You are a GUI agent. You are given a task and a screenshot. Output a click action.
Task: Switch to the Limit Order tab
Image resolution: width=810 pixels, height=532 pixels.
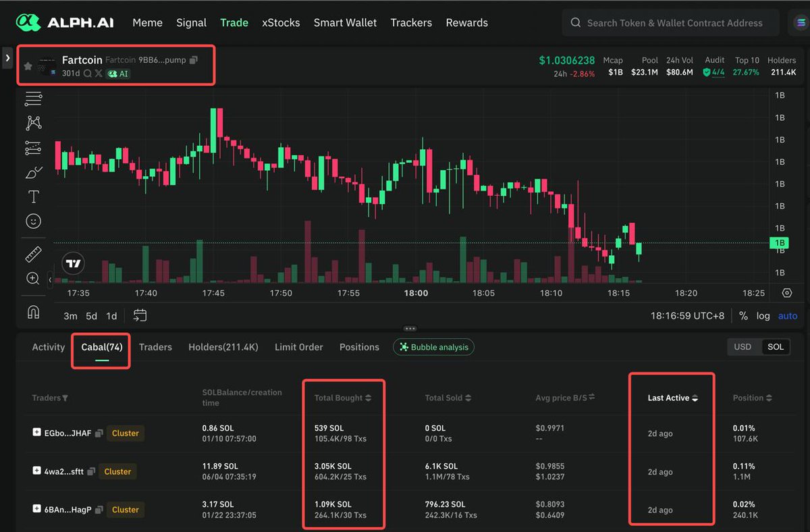[x=299, y=347]
